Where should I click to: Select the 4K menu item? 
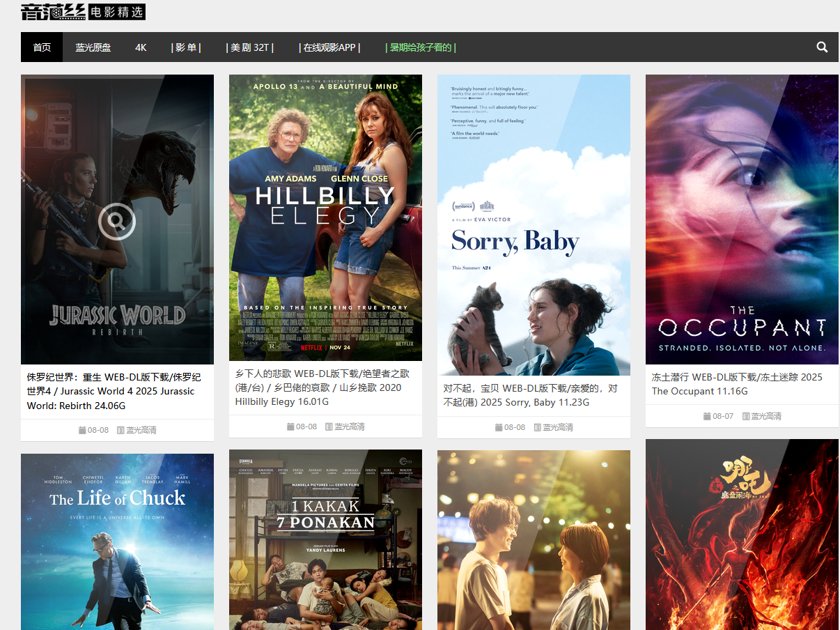click(x=141, y=47)
